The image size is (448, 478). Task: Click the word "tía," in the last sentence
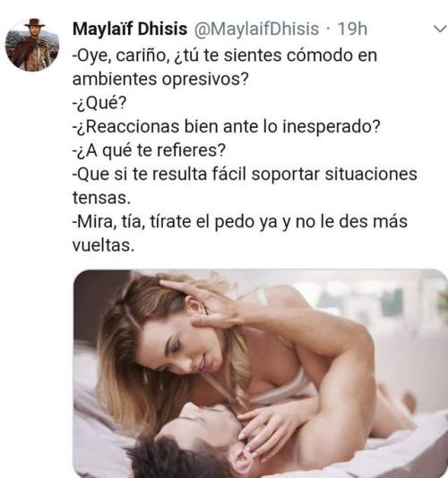tap(134, 222)
